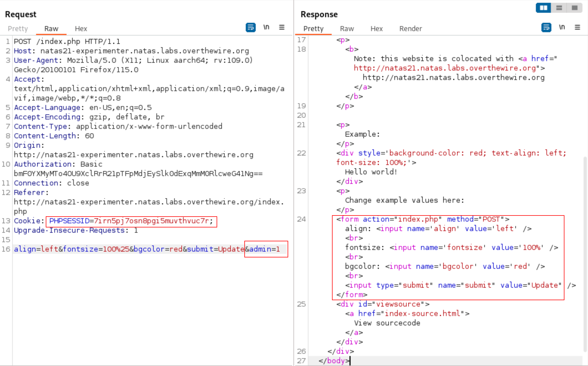Select side-by-side layout view icon
Screen dimensions: 588x366
(543, 8)
